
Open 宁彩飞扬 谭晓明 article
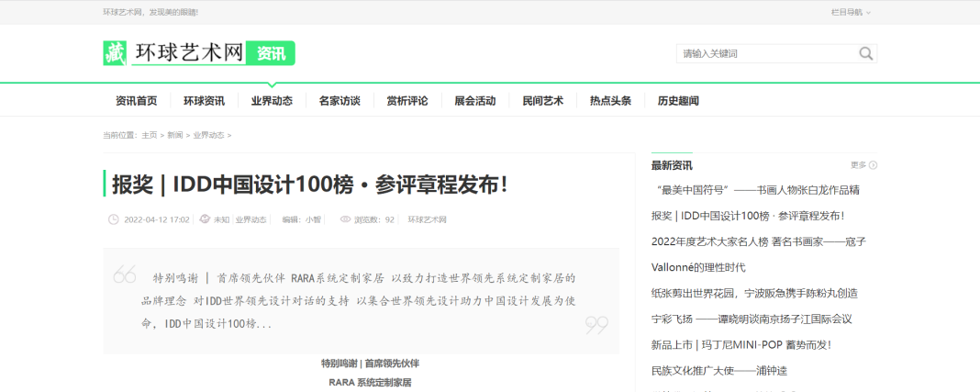click(x=752, y=319)
